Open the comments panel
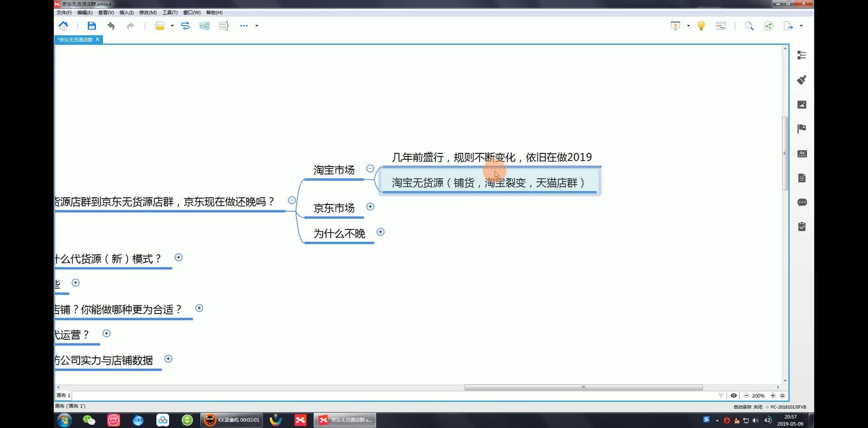This screenshot has width=868, height=428. click(x=802, y=202)
